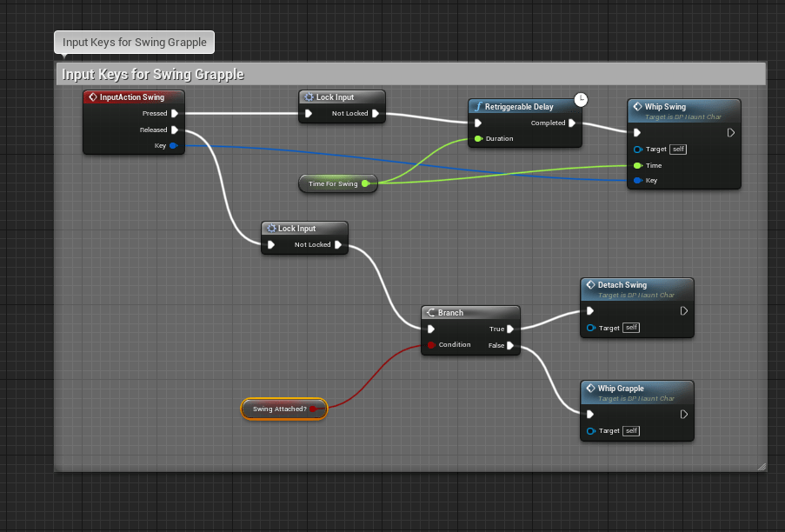785x532 pixels.
Task: Click the red Condition pin on Branch node
Action: click(430, 345)
